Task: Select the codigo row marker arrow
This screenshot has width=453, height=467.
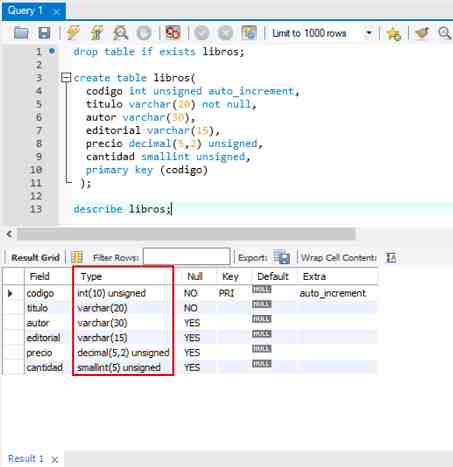Action: click(10, 293)
